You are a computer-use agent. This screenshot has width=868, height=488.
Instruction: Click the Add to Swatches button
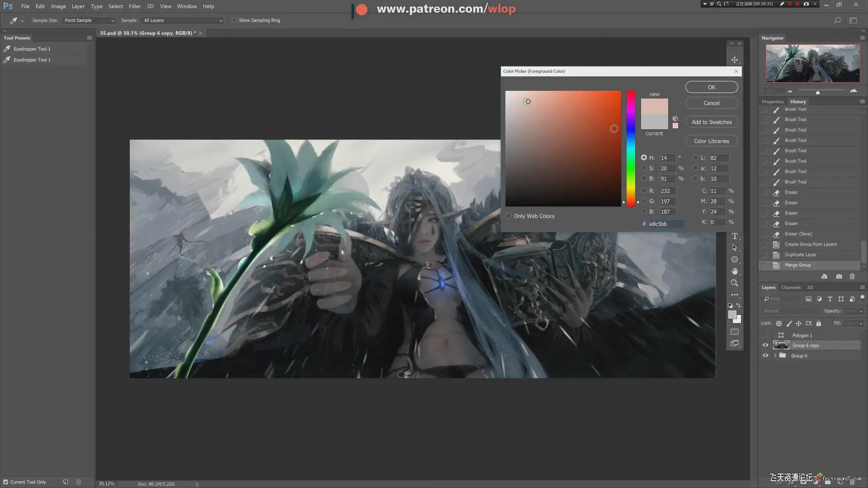[x=711, y=122]
